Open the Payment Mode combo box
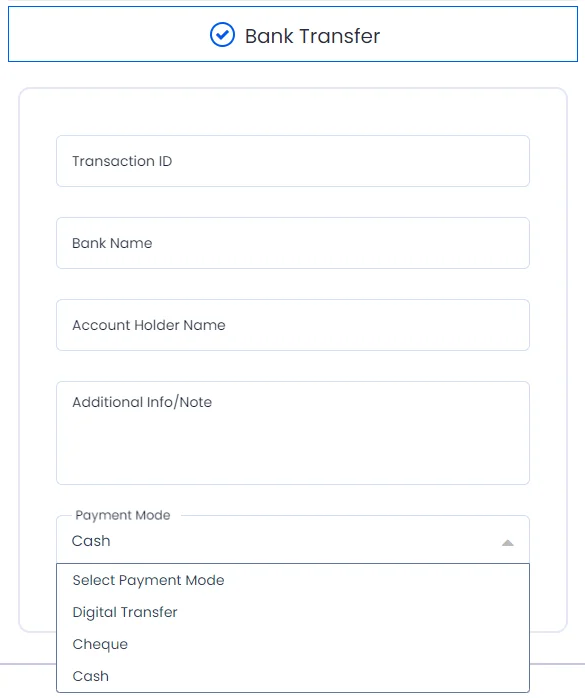This screenshot has width=585, height=698. [x=293, y=540]
